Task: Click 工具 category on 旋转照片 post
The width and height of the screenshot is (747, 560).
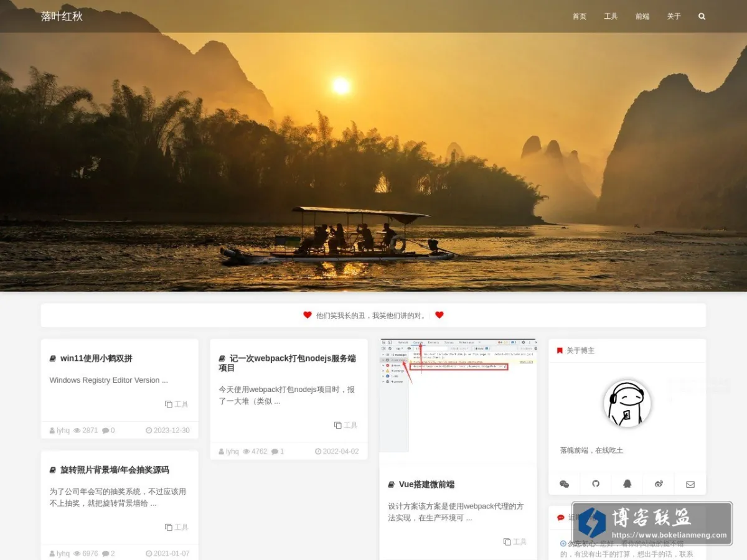Action: pos(176,527)
